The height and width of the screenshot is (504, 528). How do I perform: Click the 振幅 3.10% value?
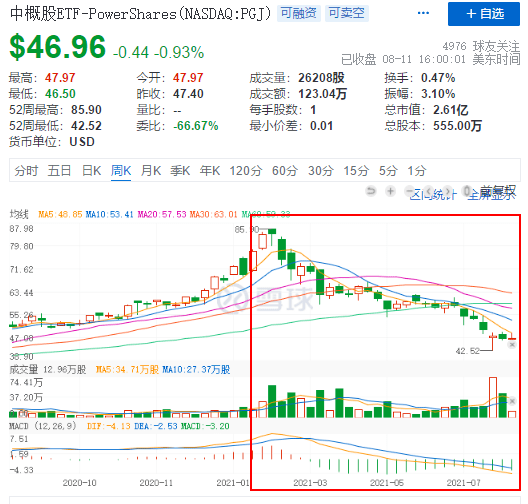pyautogui.click(x=438, y=94)
